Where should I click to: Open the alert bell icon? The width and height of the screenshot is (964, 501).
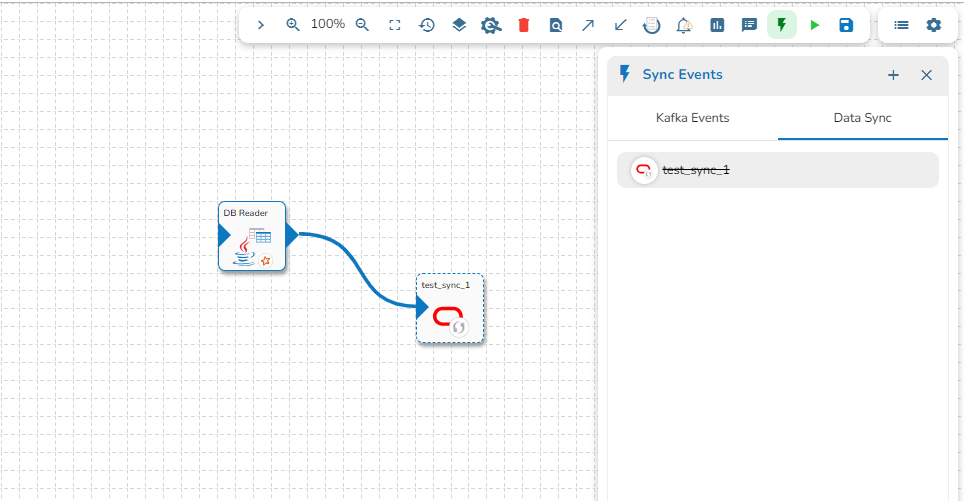pyautogui.click(x=684, y=25)
